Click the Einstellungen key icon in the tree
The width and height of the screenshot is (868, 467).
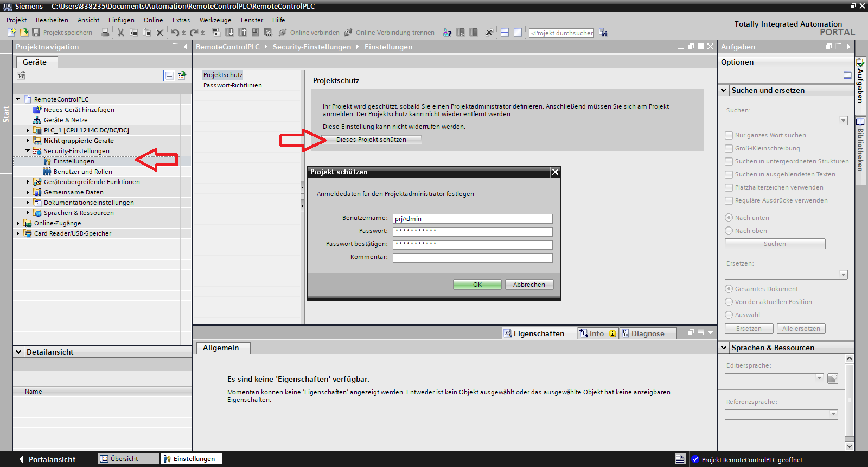coord(47,161)
